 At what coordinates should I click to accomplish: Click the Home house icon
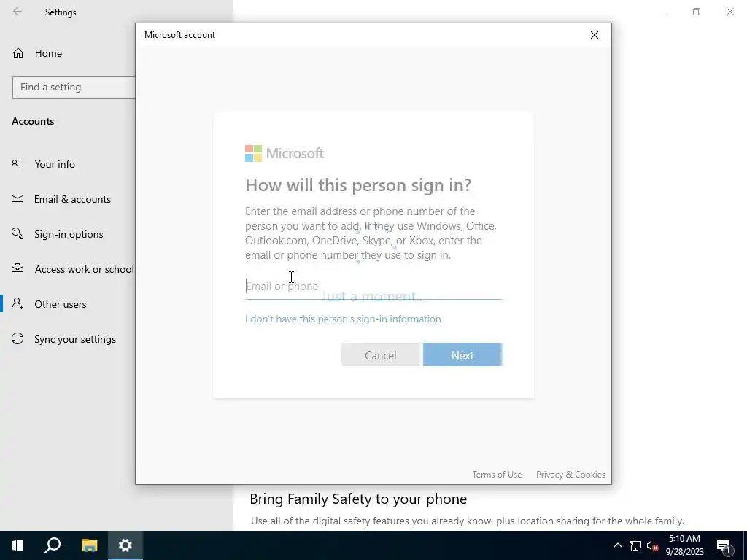[x=18, y=52]
